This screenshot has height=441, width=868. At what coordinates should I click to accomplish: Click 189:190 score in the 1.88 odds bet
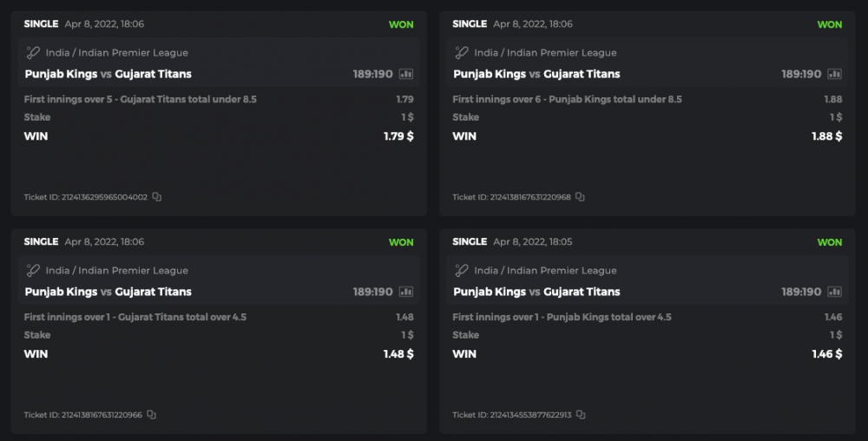(801, 74)
